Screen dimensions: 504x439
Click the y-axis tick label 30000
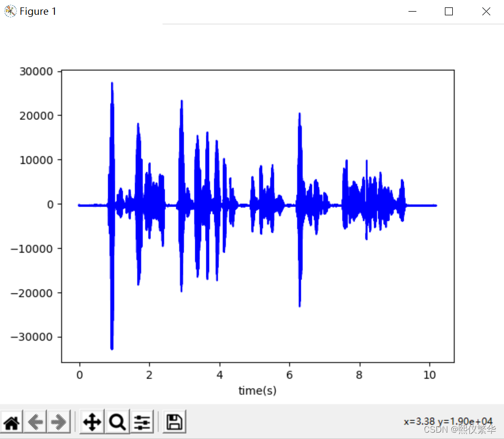tap(36, 71)
